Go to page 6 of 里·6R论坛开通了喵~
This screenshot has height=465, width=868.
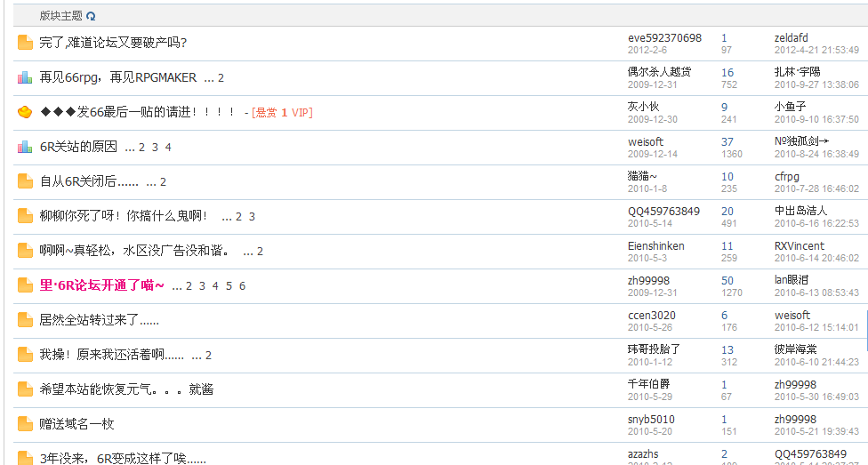pos(242,286)
